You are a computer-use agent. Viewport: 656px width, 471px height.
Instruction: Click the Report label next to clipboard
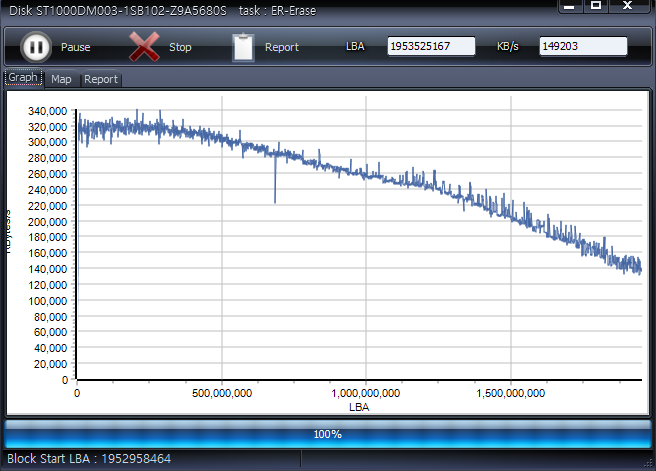(x=282, y=47)
